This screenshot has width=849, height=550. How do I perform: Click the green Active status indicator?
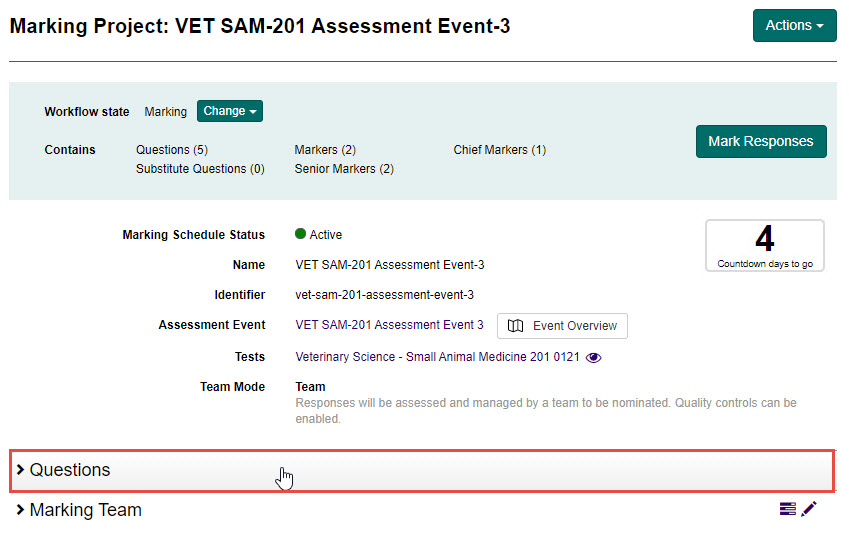(x=301, y=234)
